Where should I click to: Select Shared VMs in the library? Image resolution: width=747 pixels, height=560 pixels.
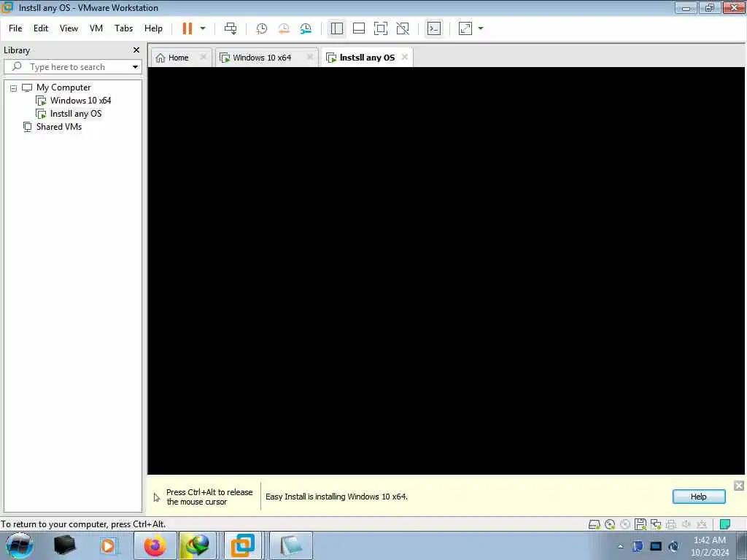(59, 127)
